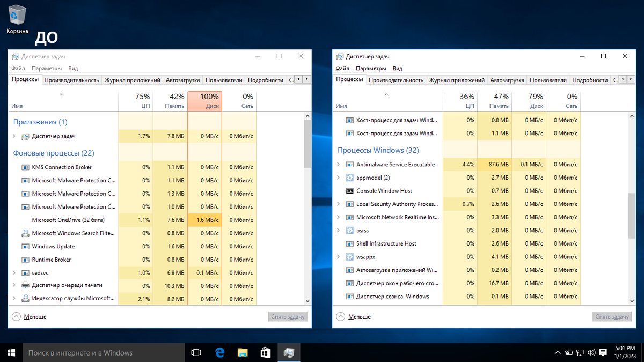This screenshot has height=362, width=644.
Task: Click the Shell Infrastructure Host icon
Action: pos(350,243)
